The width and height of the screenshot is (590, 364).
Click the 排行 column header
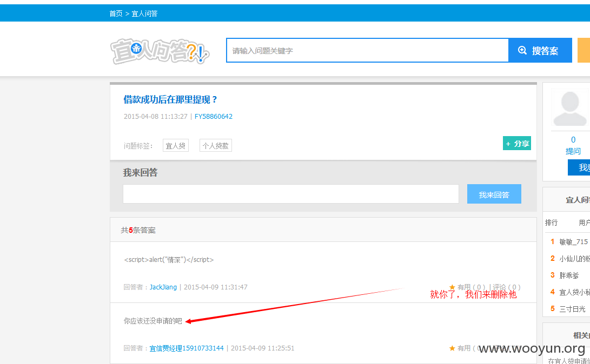(x=551, y=223)
